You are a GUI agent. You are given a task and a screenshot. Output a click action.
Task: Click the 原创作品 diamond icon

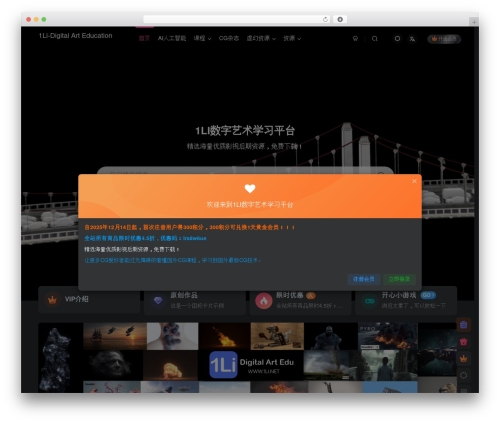158,300
